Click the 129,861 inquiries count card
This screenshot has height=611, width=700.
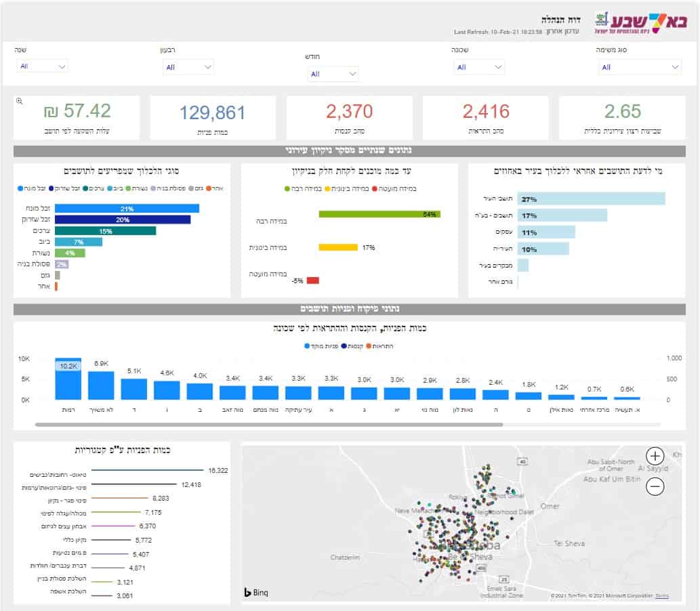coord(213,117)
